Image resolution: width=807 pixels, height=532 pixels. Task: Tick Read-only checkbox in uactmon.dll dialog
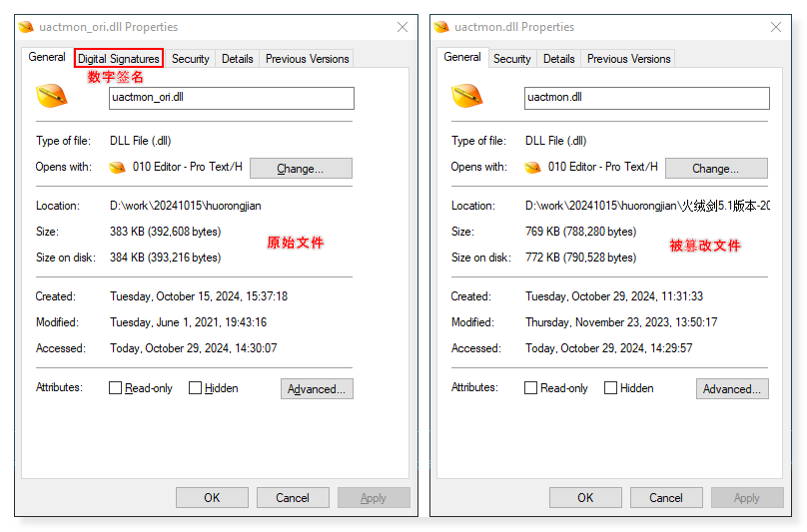point(531,388)
